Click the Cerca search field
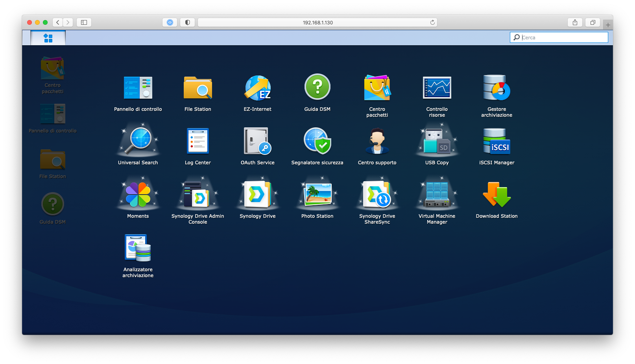 tap(563, 37)
